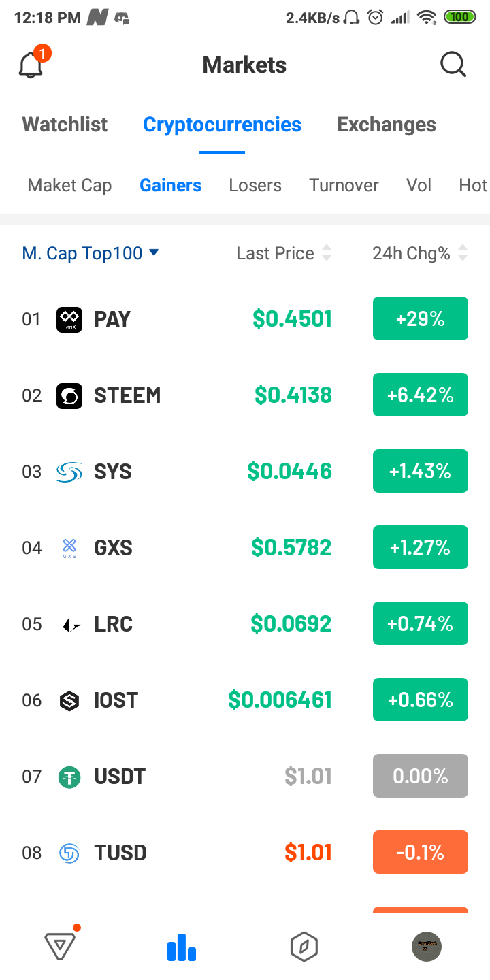Tap the search magnifier icon
This screenshot has height=980, width=490.
(453, 65)
